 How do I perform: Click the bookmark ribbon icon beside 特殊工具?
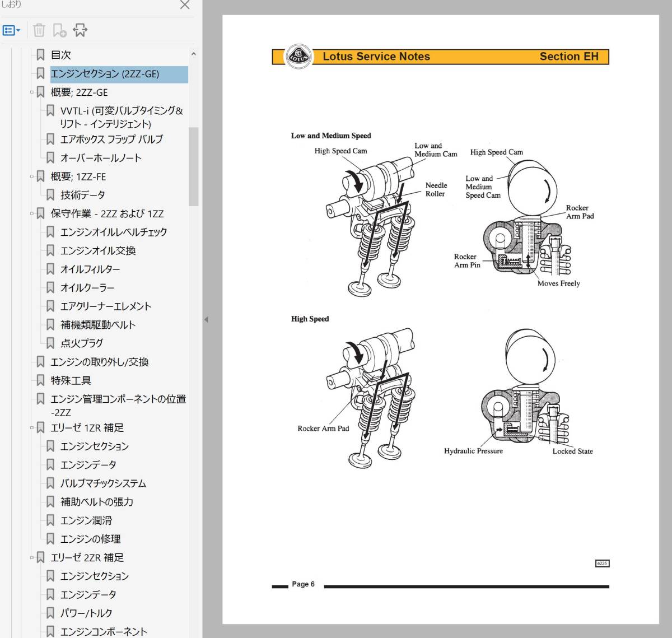(x=40, y=380)
